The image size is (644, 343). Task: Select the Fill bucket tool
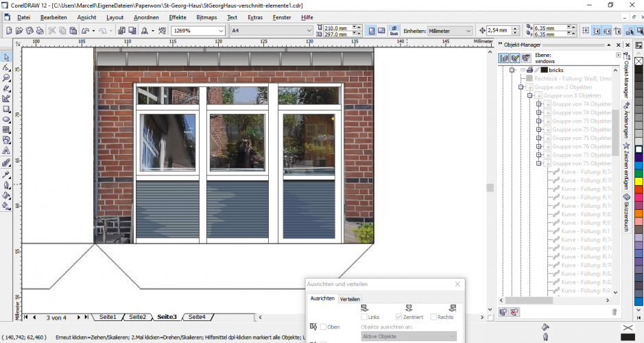click(6, 196)
